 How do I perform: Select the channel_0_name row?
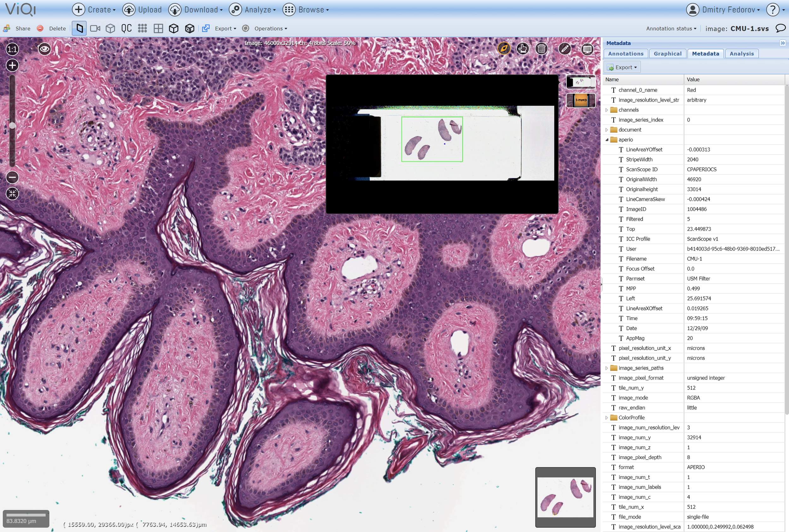[694, 90]
